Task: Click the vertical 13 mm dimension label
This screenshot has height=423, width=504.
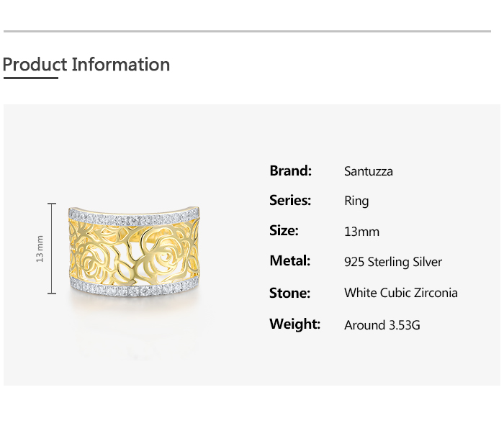Action: [40, 249]
